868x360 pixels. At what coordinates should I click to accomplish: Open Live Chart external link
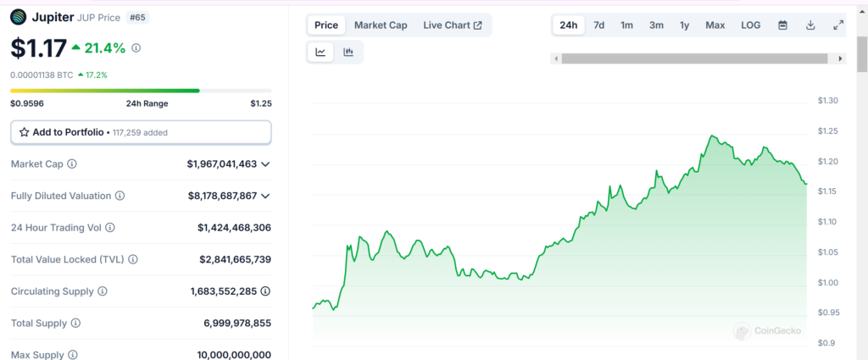(x=453, y=25)
